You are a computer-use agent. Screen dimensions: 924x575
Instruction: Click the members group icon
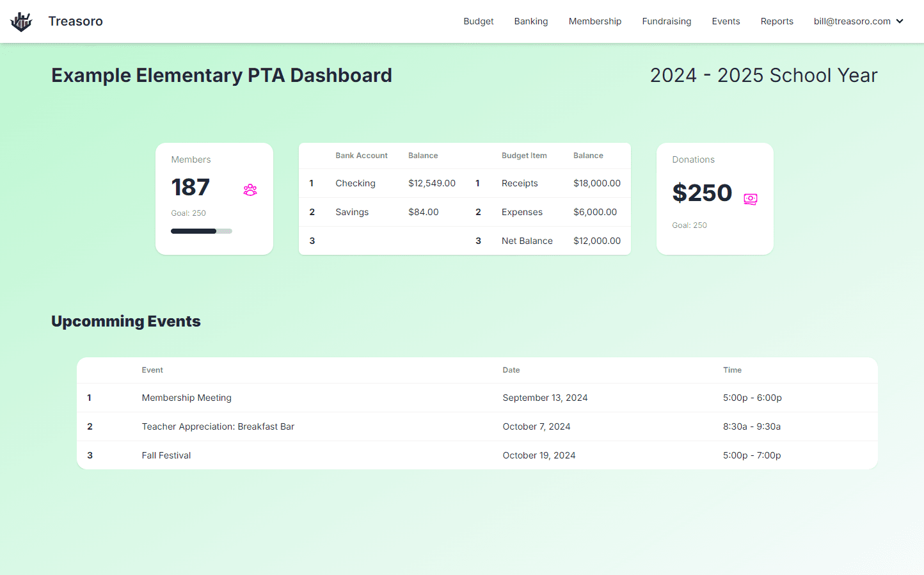click(x=250, y=190)
